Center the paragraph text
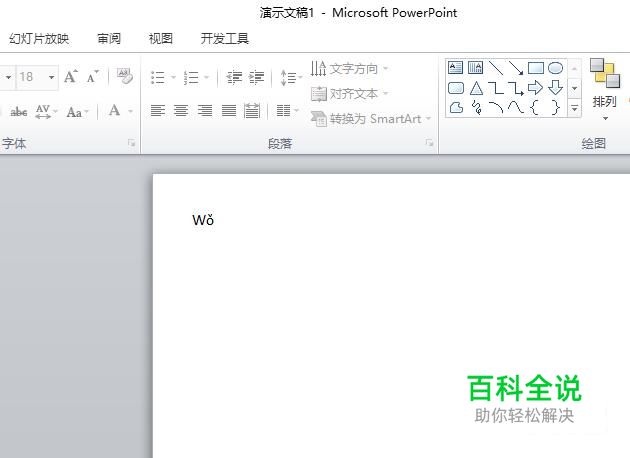This screenshot has height=458, width=630. pos(181,110)
